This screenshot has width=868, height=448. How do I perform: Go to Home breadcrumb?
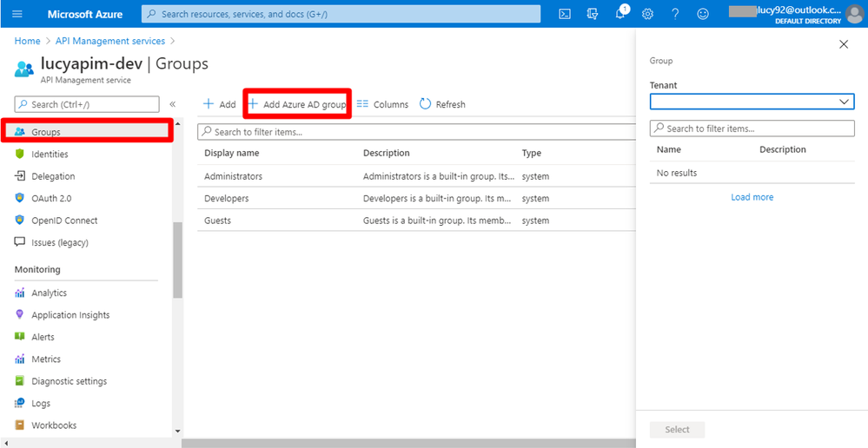click(x=27, y=41)
